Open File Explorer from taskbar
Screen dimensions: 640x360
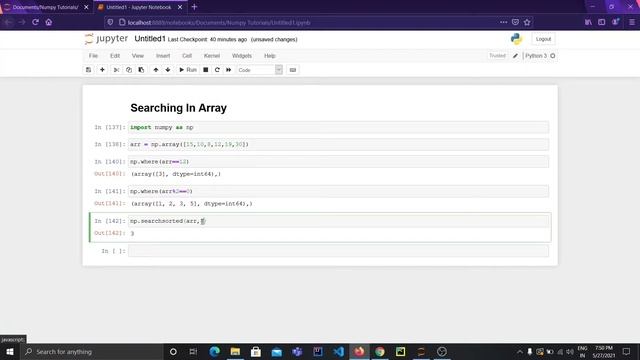235,351
